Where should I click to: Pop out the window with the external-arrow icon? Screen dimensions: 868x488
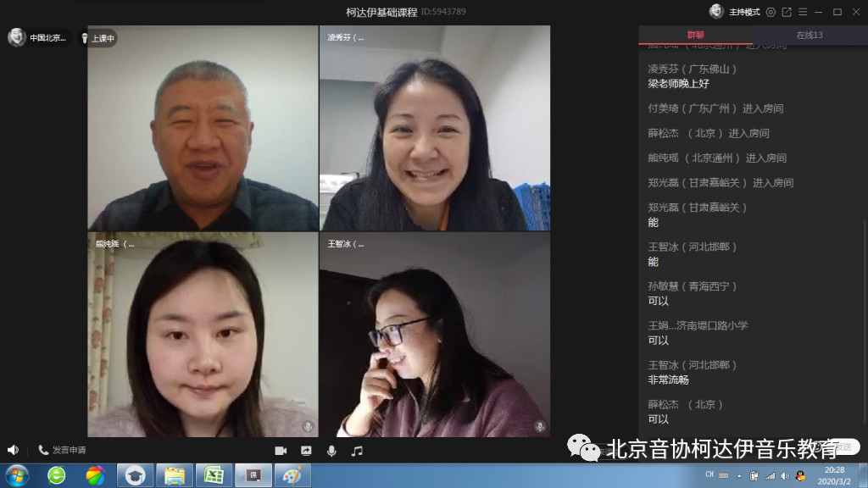pos(787,12)
